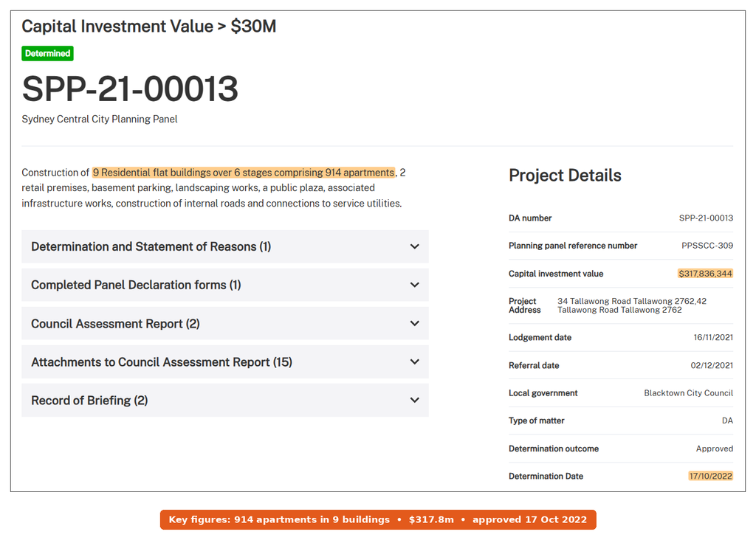Click the Project Address label
The width and height of the screenshot is (756, 540).
525,305
